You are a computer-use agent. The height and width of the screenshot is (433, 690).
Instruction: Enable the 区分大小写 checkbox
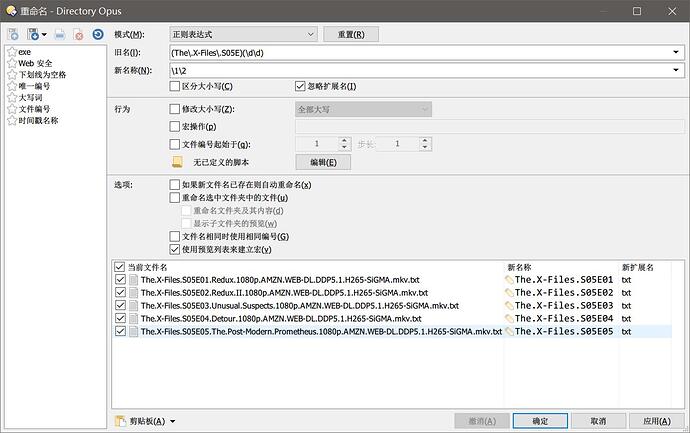coord(176,86)
